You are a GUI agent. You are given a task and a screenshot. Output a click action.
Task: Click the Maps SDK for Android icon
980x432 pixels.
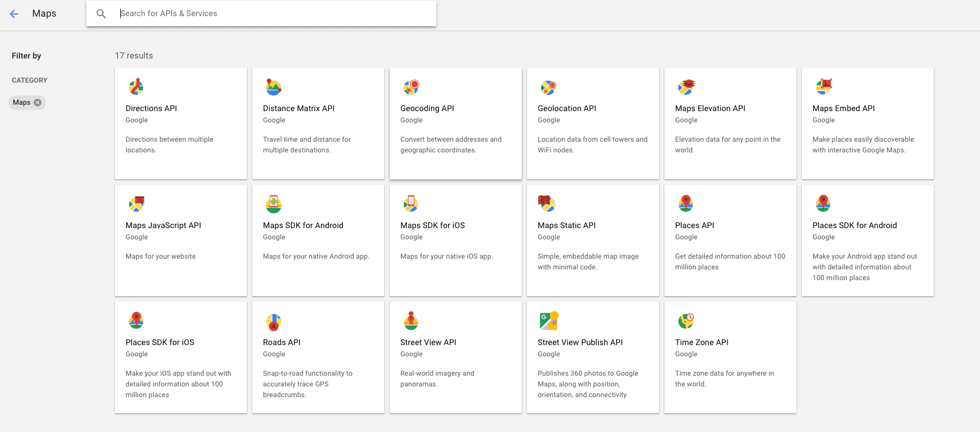(x=274, y=203)
